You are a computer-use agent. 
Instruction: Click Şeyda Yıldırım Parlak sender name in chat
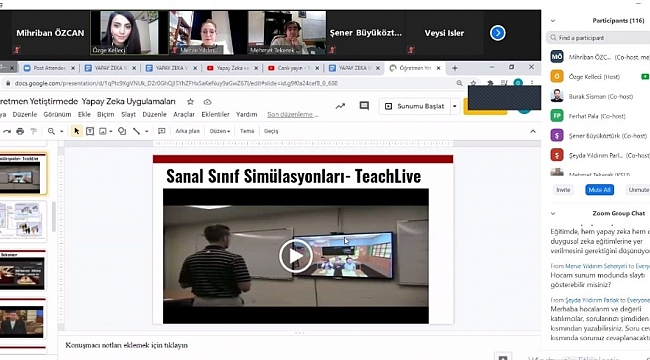click(x=592, y=300)
